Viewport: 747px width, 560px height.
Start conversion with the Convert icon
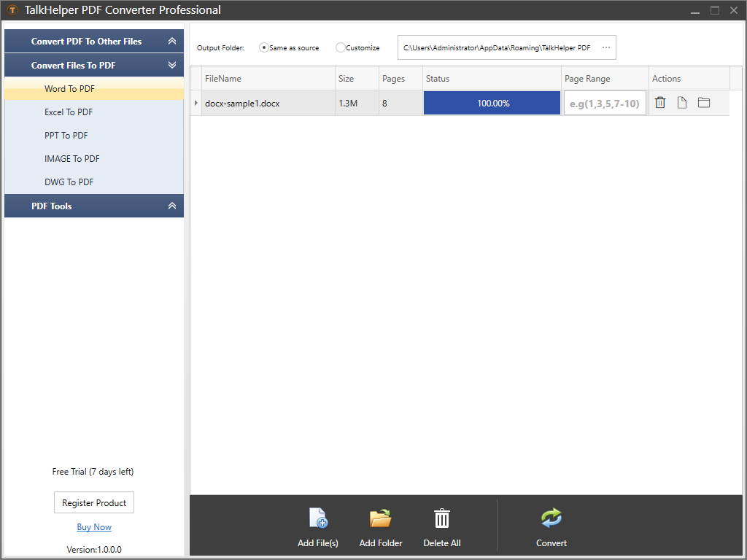point(551,518)
